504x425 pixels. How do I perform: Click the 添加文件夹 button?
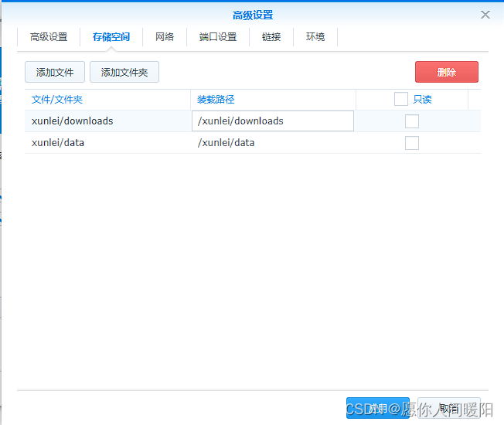(124, 72)
